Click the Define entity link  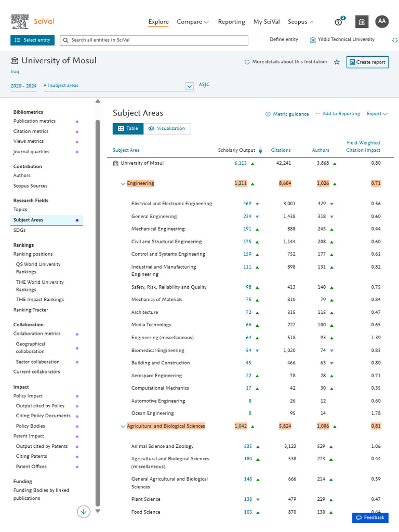(284, 39)
